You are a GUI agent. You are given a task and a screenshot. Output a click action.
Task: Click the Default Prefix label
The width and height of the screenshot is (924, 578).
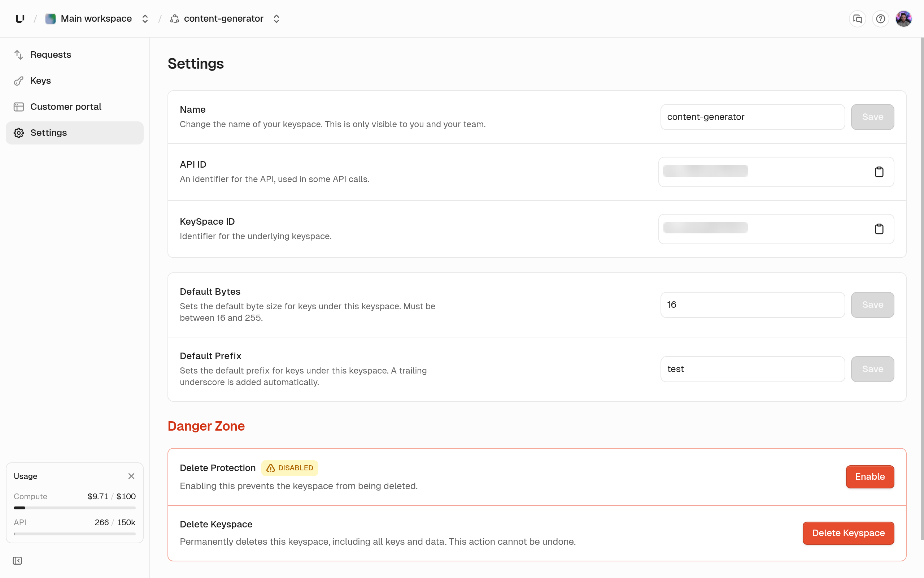click(210, 356)
